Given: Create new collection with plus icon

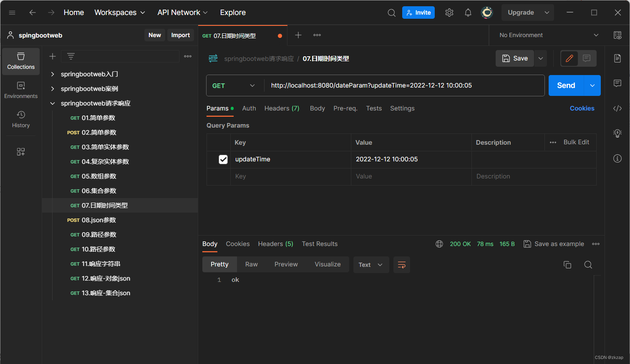Looking at the screenshot, I should tap(53, 56).
